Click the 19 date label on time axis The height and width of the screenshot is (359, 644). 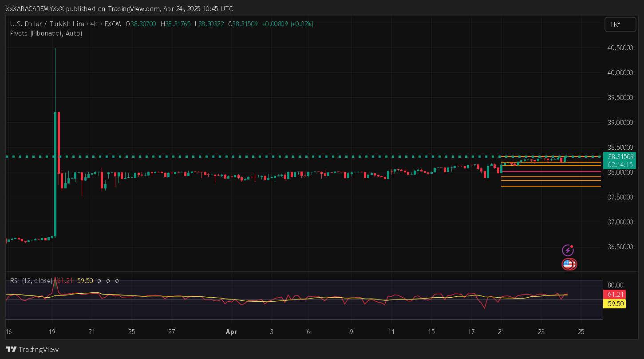tap(52, 332)
